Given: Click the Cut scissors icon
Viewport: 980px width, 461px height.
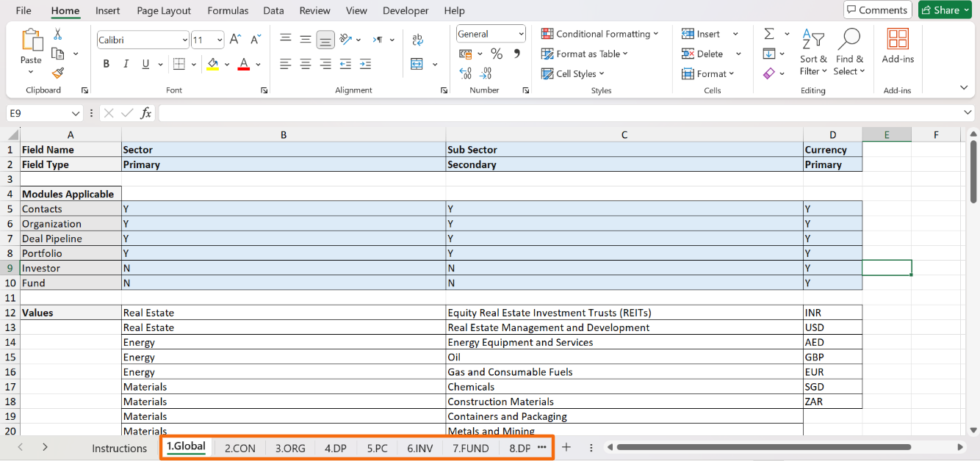Looking at the screenshot, I should (58, 35).
